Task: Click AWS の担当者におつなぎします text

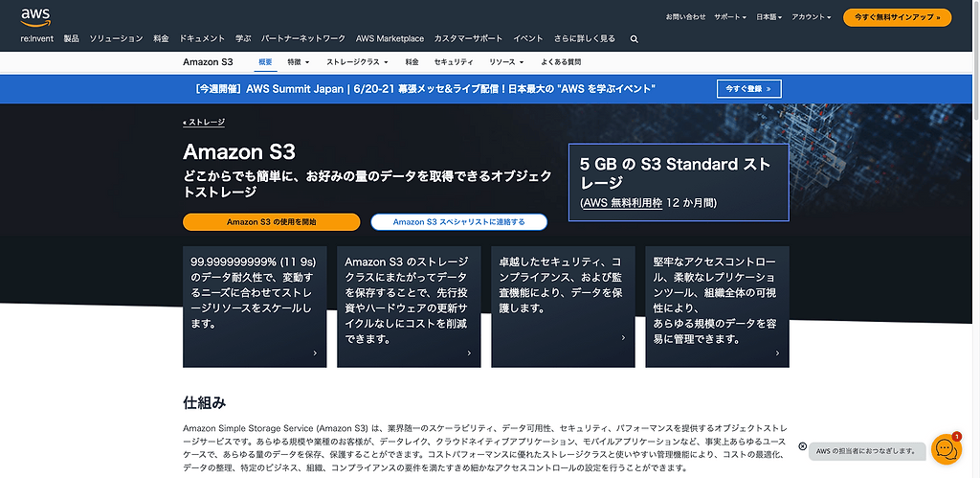Action: (x=865, y=450)
